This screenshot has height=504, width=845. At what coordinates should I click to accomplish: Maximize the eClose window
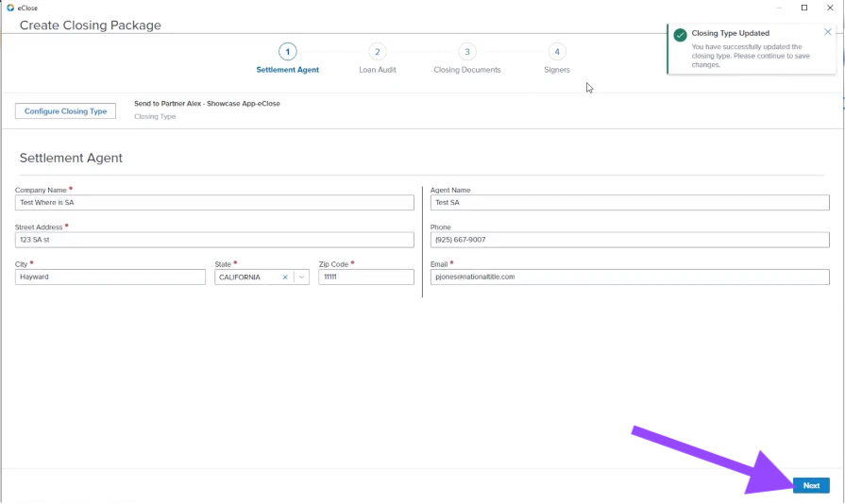click(x=804, y=8)
